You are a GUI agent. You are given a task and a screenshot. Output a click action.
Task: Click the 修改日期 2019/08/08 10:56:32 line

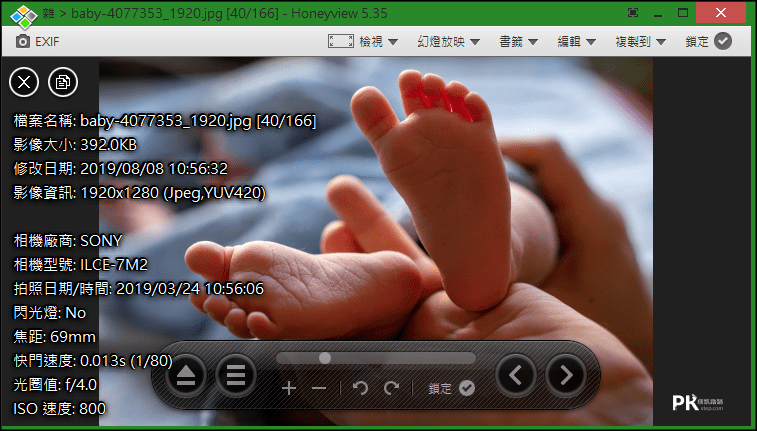point(121,169)
